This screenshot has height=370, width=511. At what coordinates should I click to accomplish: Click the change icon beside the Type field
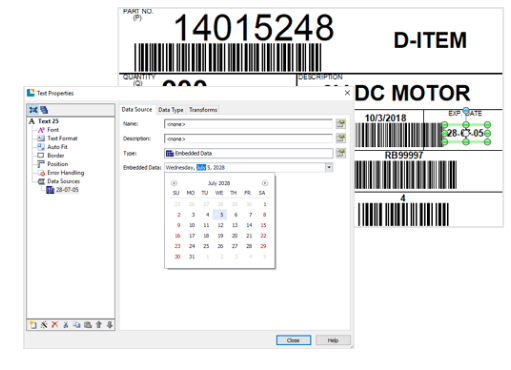(341, 153)
